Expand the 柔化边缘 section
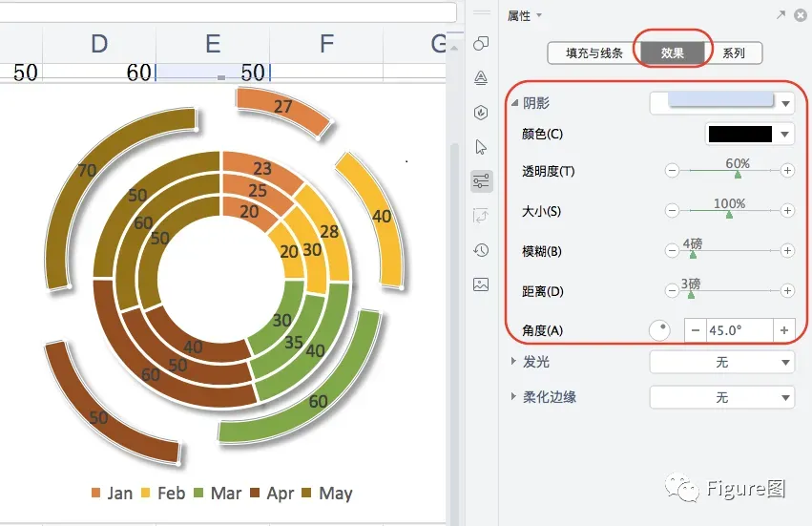The height and width of the screenshot is (526, 812). tap(513, 396)
